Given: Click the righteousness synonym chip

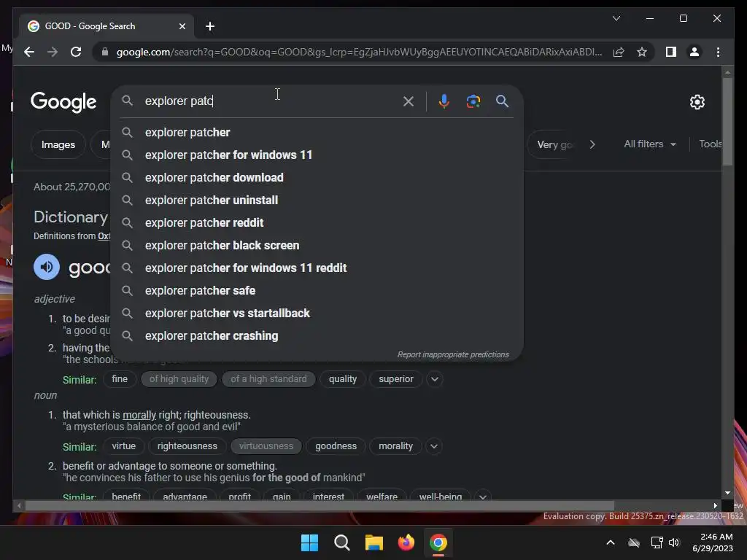Looking at the screenshot, I should pyautogui.click(x=187, y=446).
